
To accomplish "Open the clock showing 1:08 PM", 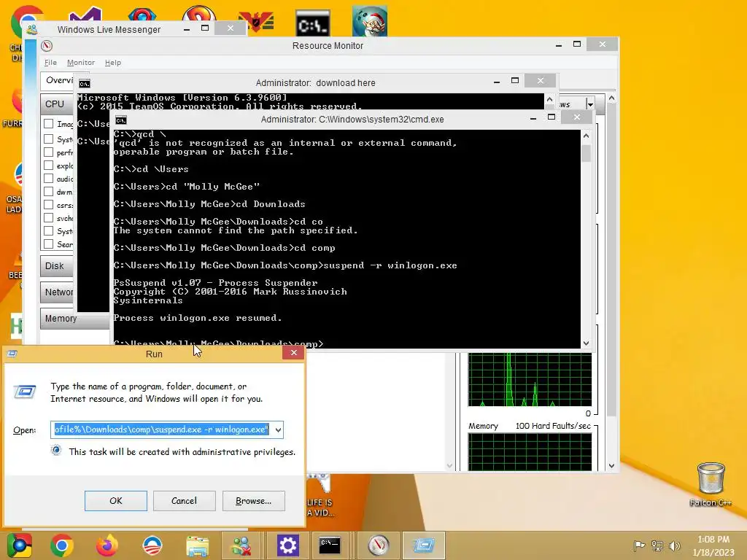I will [713, 540].
